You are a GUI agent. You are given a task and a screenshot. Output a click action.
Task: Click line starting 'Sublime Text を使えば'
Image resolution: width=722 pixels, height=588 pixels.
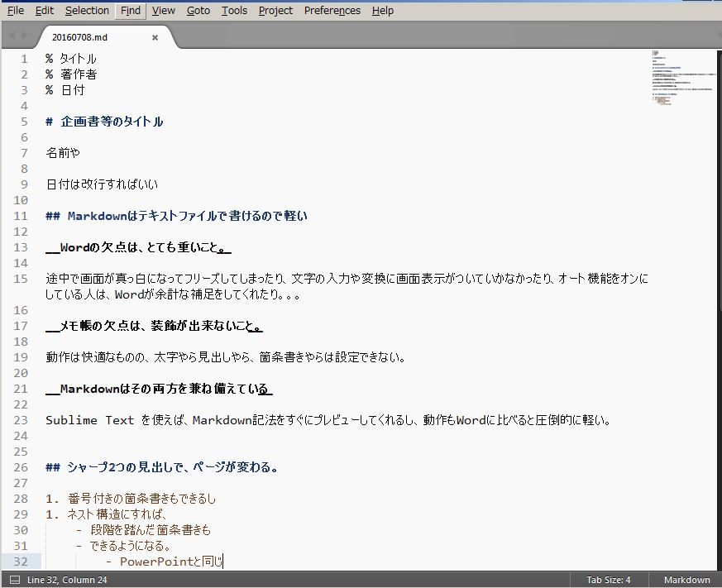pos(328,420)
